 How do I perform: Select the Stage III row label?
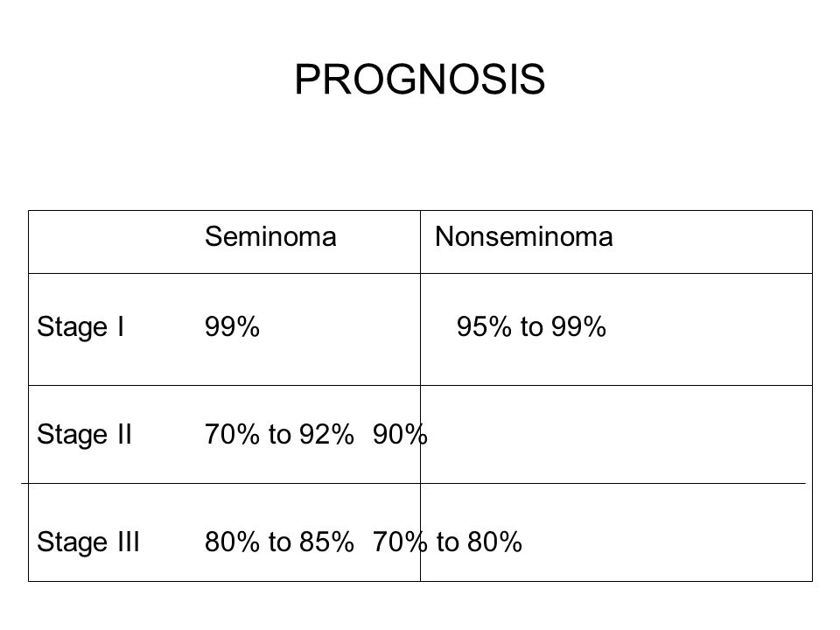point(88,542)
